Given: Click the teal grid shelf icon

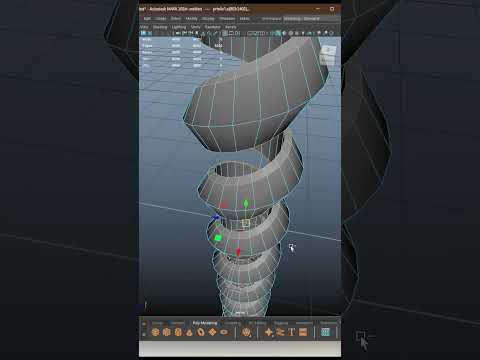Looking at the screenshot, I should [325, 332].
